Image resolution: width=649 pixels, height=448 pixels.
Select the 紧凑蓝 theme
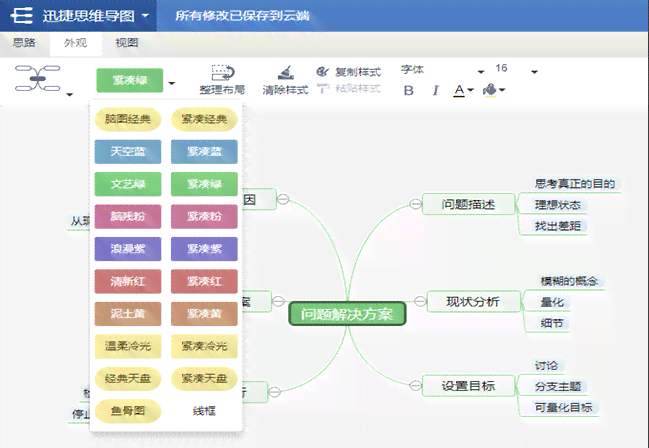(204, 152)
